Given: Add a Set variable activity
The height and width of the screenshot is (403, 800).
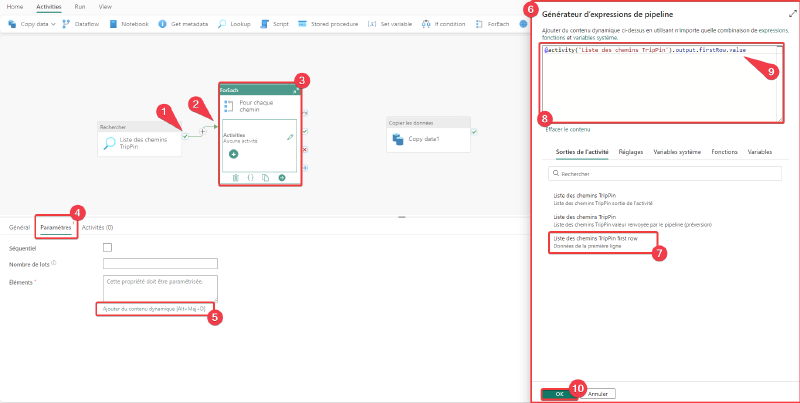Looking at the screenshot, I should point(390,24).
